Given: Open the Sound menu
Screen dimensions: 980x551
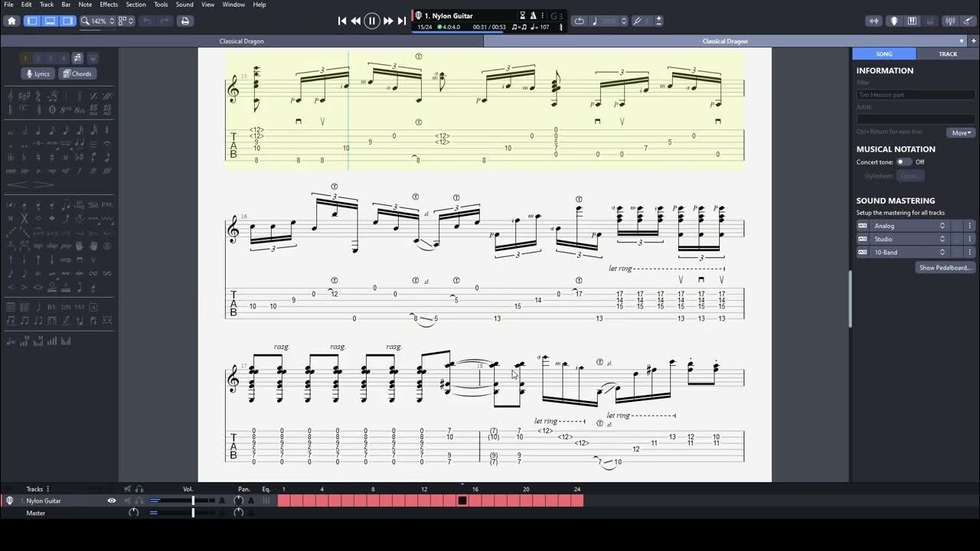Looking at the screenshot, I should pos(185,5).
